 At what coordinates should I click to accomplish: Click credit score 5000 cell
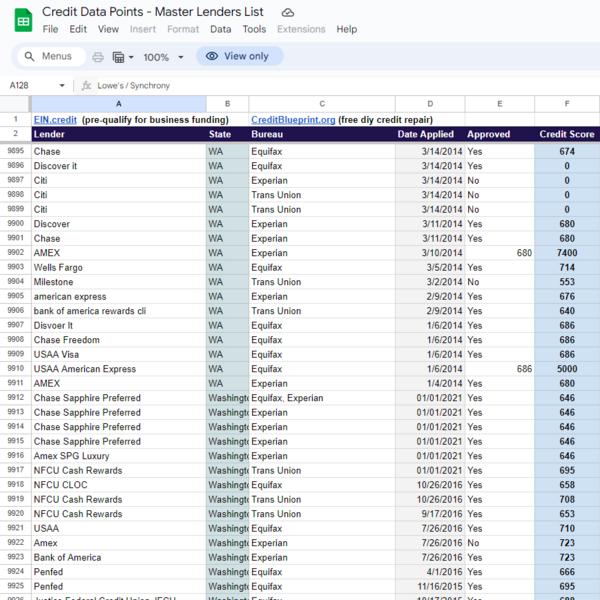[567, 369]
